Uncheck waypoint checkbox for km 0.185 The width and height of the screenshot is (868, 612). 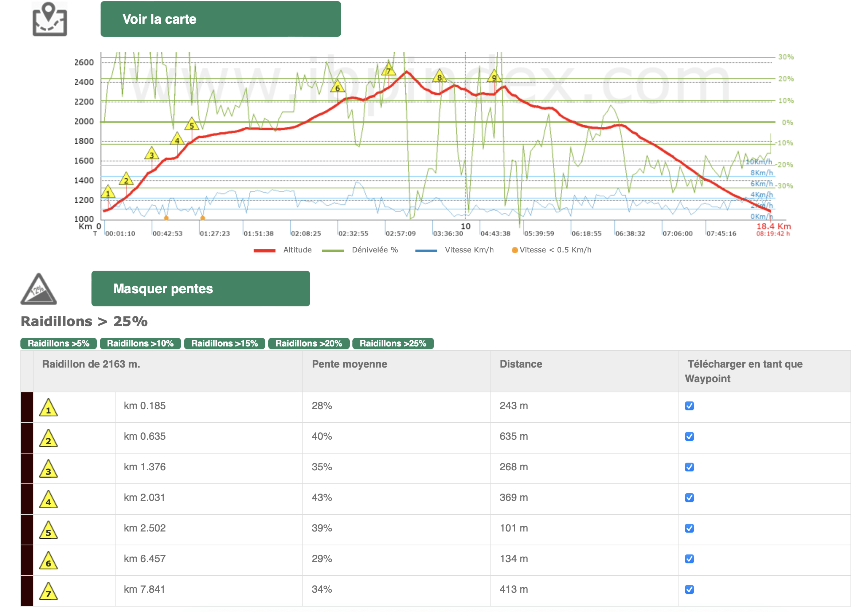689,406
